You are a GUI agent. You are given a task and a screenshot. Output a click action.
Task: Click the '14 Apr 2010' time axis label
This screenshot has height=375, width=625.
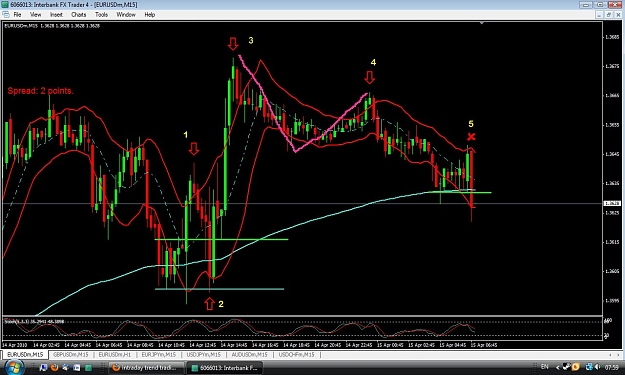click(14, 345)
